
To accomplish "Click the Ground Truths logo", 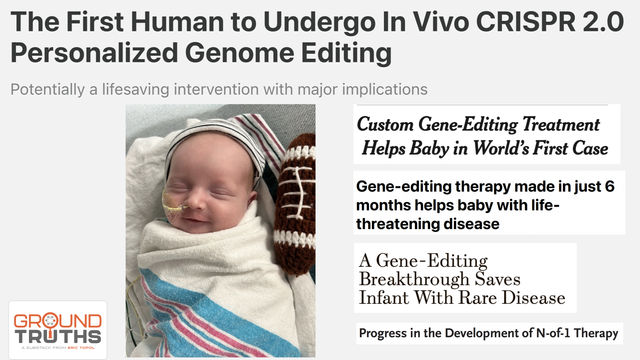I will click(x=58, y=330).
